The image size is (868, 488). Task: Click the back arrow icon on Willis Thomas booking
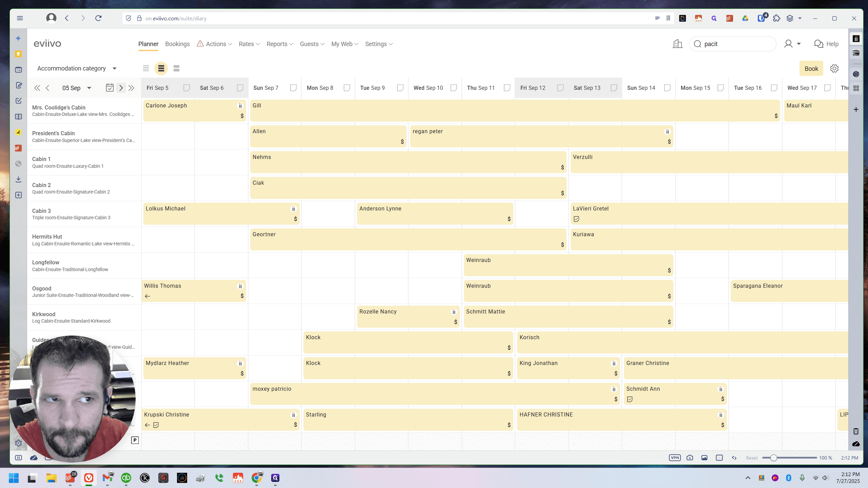(x=147, y=296)
